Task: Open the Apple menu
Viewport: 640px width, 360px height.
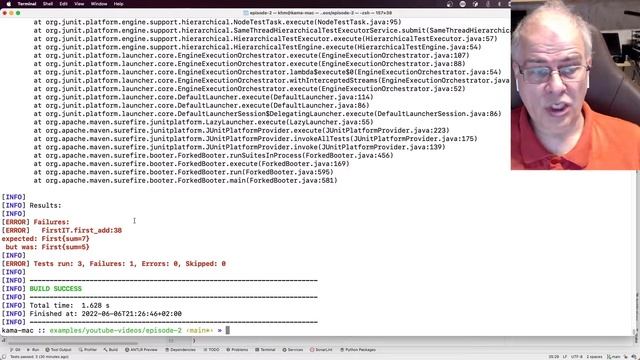Action: (x=9, y=4)
